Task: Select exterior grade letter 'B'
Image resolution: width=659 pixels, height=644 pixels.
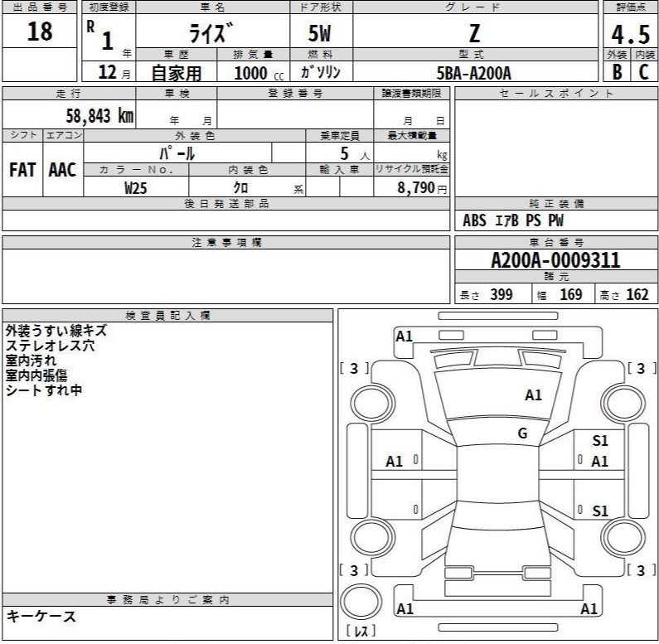Action: 617,72
